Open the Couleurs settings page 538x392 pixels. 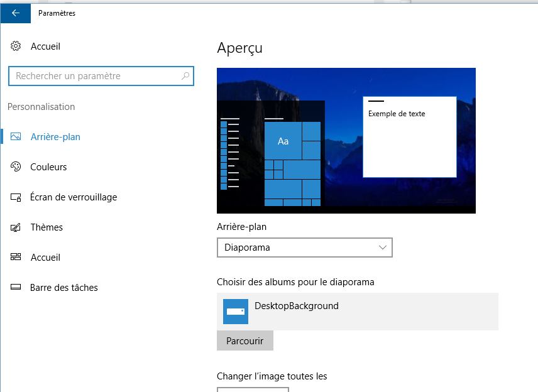point(48,167)
